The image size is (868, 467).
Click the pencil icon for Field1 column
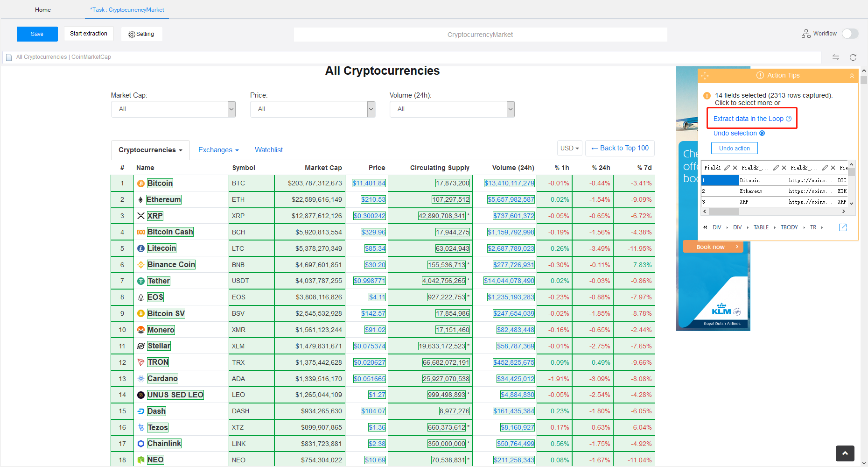(727, 168)
